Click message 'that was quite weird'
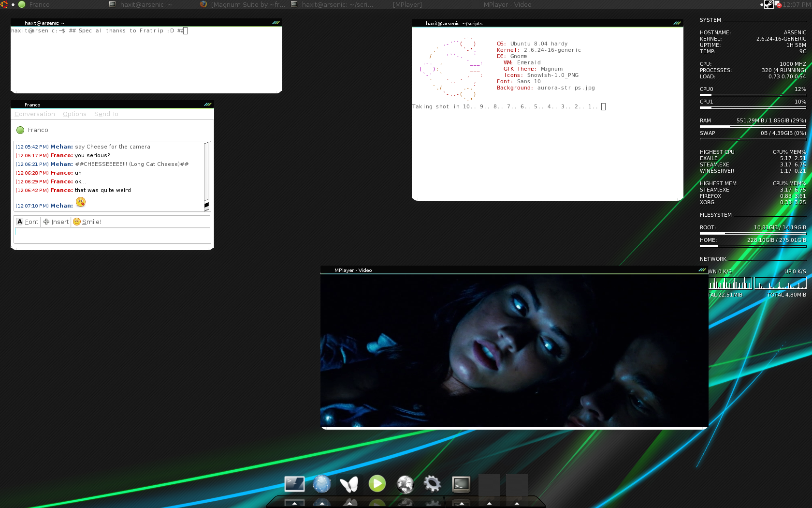The width and height of the screenshot is (812, 508). pyautogui.click(x=103, y=190)
